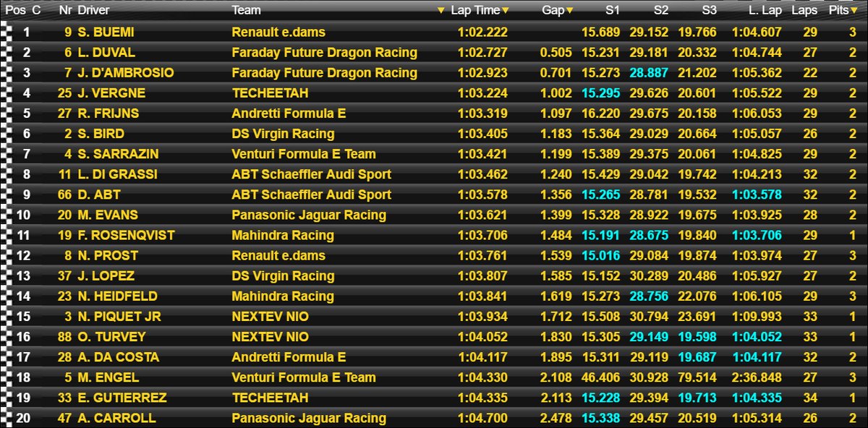The height and width of the screenshot is (428, 868).
Task: Click Venturi Formula E Team in Sarrazin row
Action: [304, 154]
